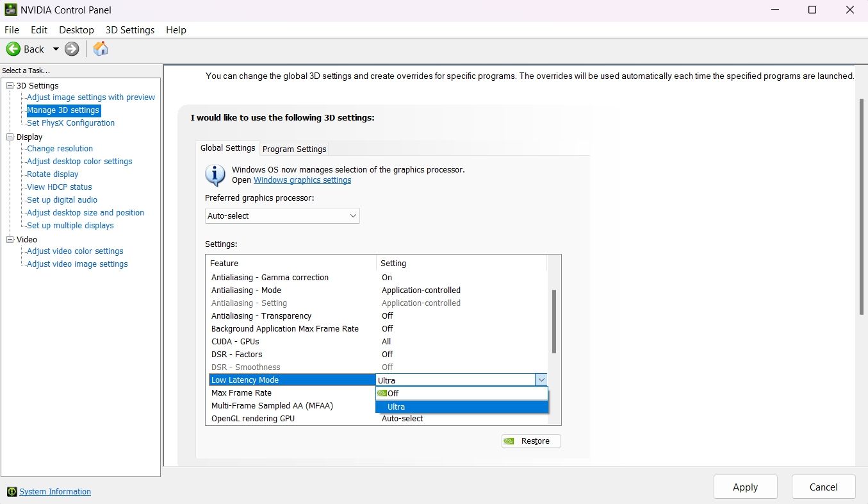The height and width of the screenshot is (504, 868).
Task: Click the main panel vertical scrollbar
Action: [862, 206]
